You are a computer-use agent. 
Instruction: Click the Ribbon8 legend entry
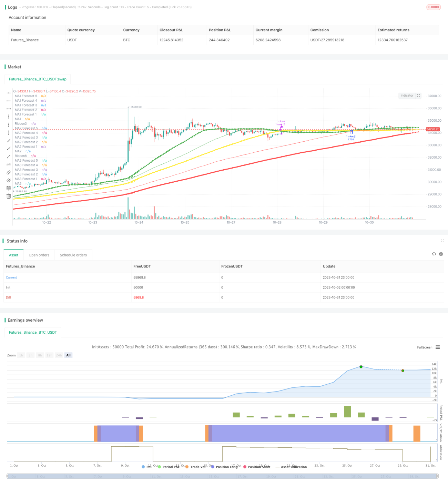[x=25, y=156]
